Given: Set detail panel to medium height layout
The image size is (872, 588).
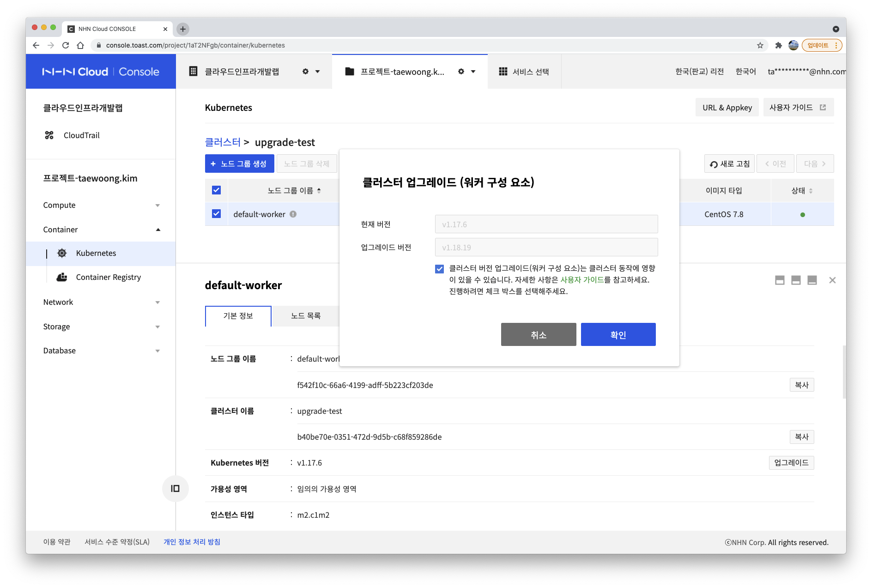Looking at the screenshot, I should click(796, 280).
